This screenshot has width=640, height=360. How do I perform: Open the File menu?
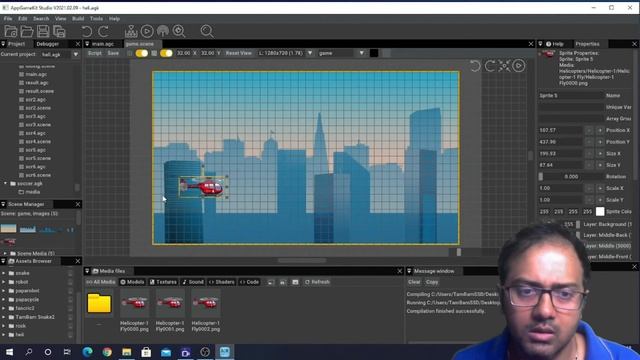coord(8,19)
